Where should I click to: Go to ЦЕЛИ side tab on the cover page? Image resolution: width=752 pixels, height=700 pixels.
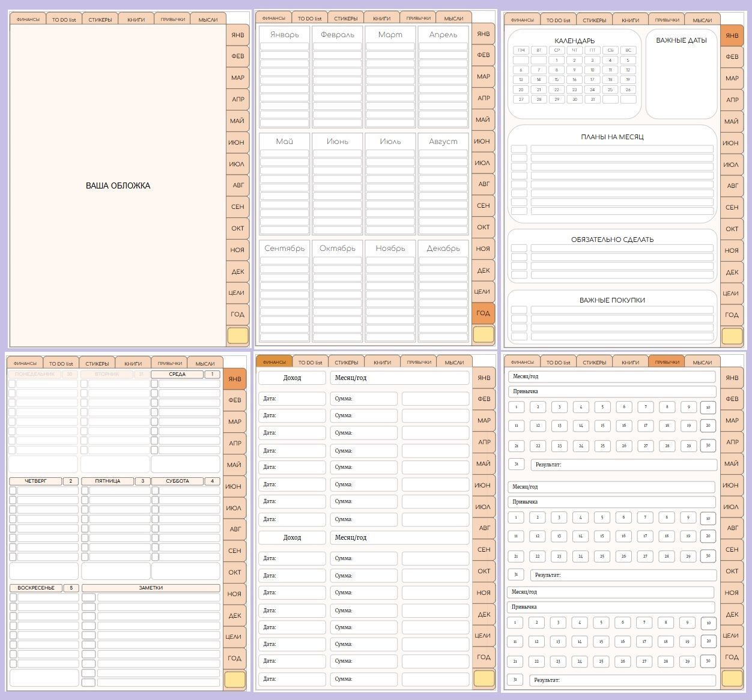pos(237,293)
